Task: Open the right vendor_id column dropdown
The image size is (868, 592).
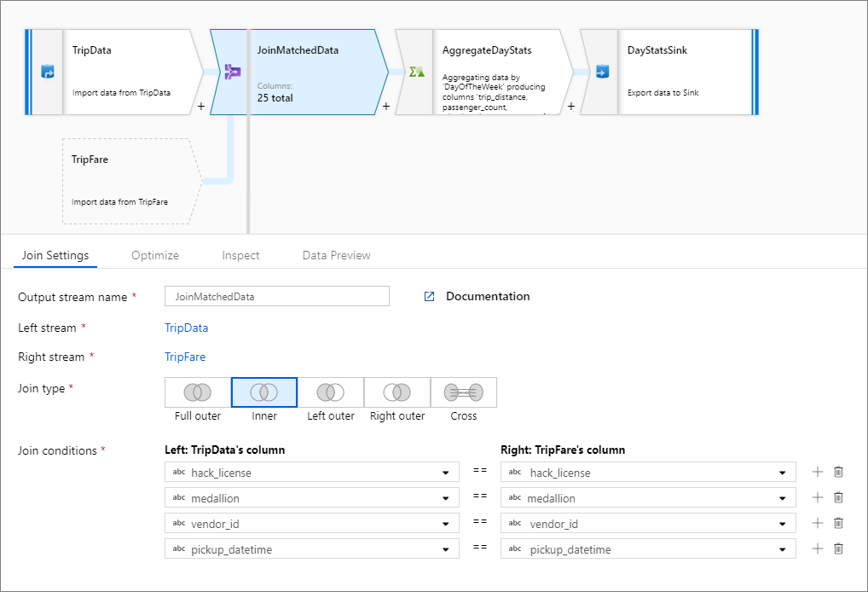Action: tap(784, 523)
